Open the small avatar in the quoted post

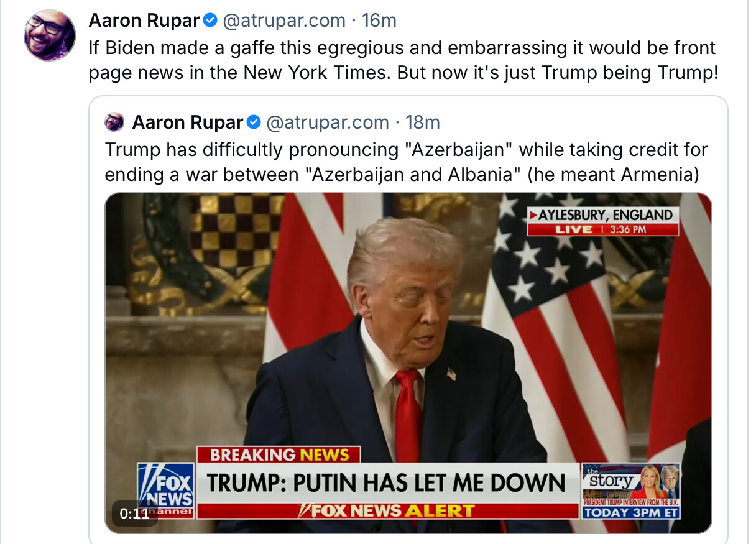115,122
